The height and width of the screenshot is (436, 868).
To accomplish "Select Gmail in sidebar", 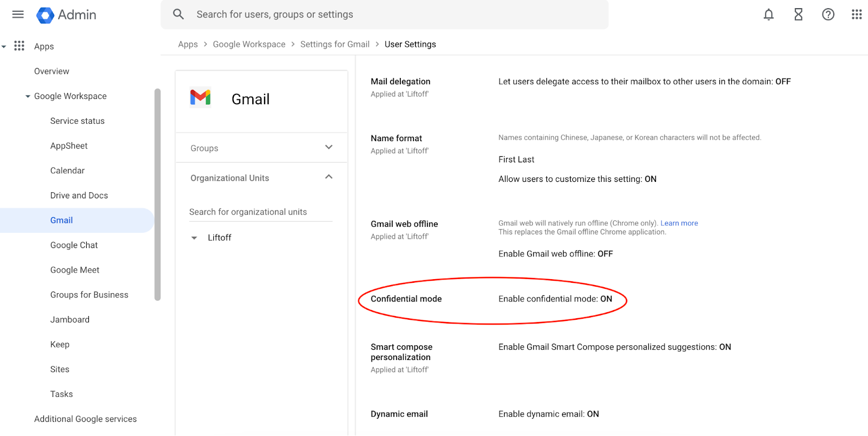I will click(77, 220).
